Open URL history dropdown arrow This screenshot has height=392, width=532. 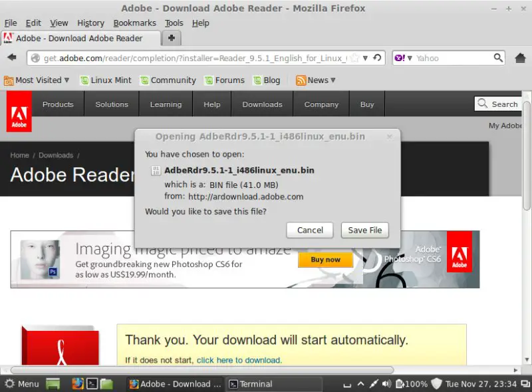click(365, 58)
